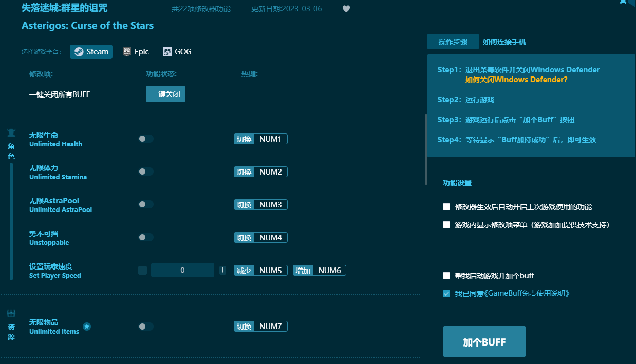Click the player speed value field
Image resolution: width=636 pixels, height=364 pixels.
182,270
